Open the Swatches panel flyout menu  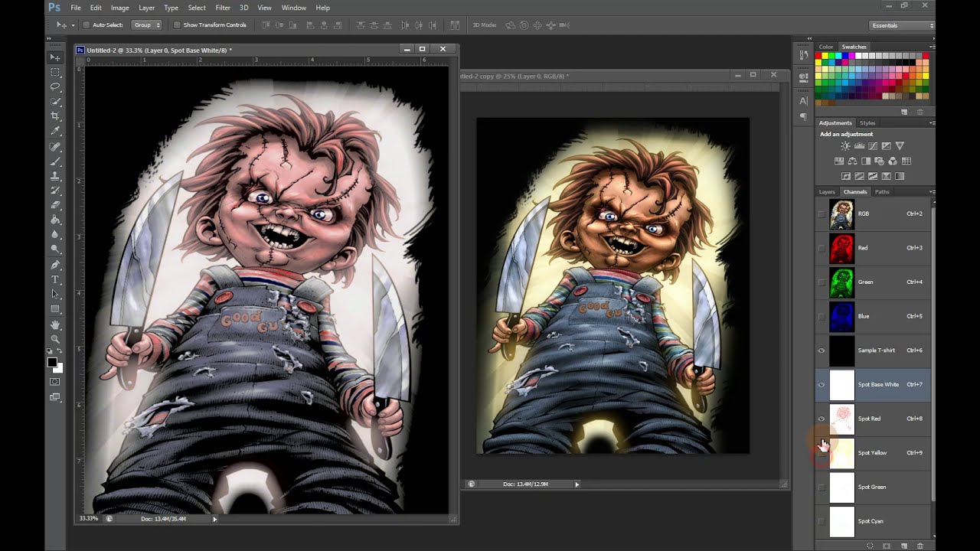click(931, 47)
